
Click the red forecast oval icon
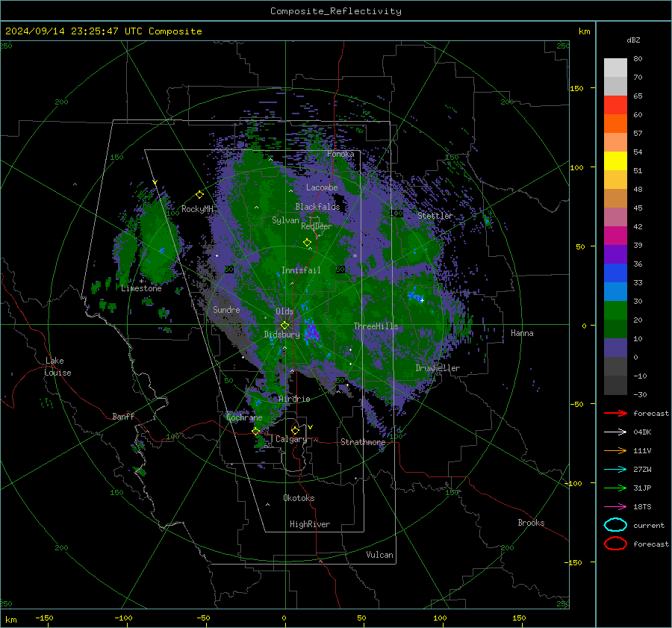click(615, 544)
